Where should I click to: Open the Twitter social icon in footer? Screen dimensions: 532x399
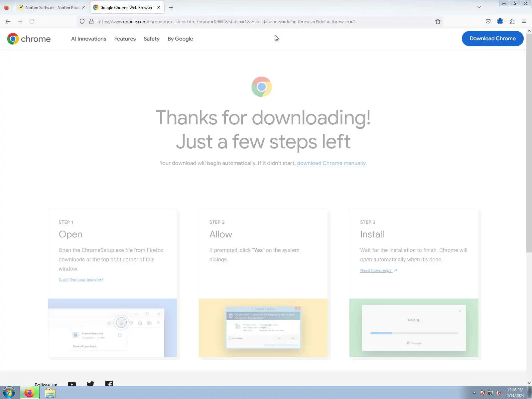pos(90,383)
